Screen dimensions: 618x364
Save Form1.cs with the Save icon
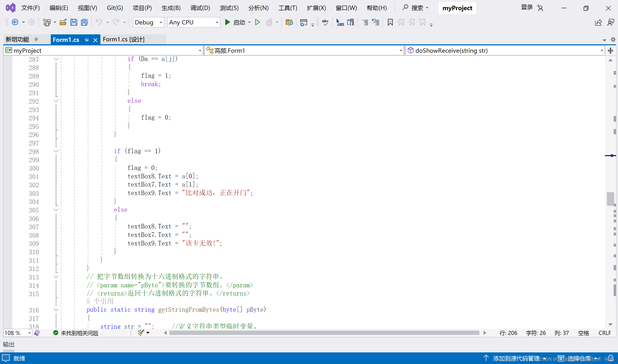[x=74, y=22]
